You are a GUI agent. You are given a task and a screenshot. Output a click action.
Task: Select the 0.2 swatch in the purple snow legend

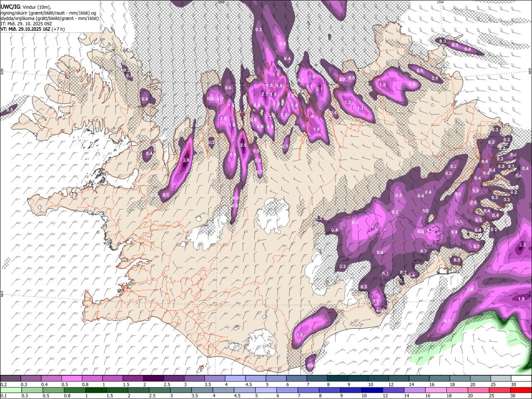point(10,378)
